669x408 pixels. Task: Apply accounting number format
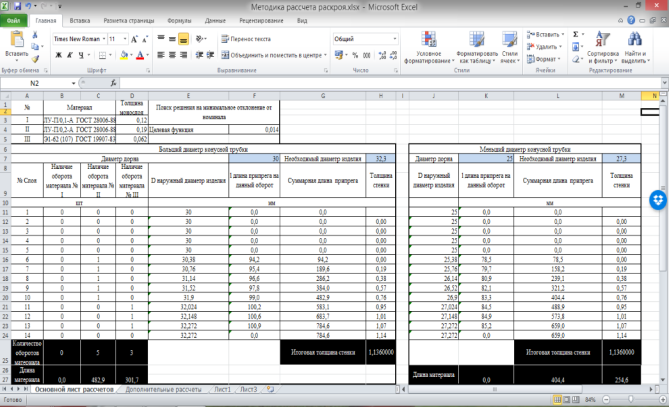point(339,55)
